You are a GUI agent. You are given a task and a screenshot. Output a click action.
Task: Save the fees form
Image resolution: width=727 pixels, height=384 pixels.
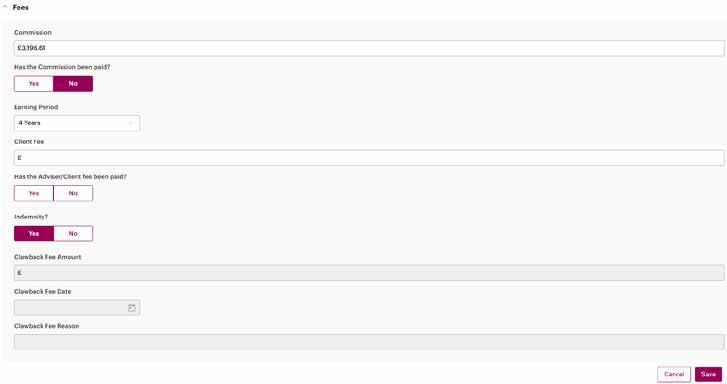click(708, 374)
